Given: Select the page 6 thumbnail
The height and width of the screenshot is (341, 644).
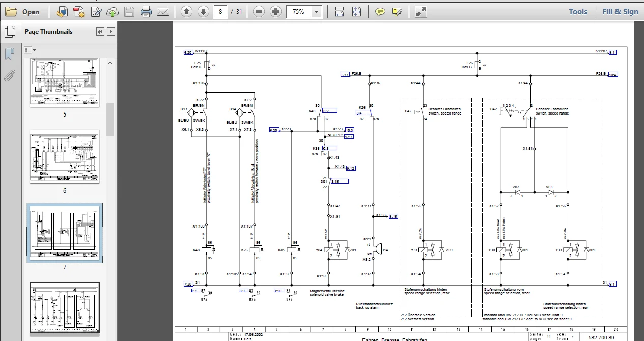Looking at the screenshot, I should tap(65, 157).
